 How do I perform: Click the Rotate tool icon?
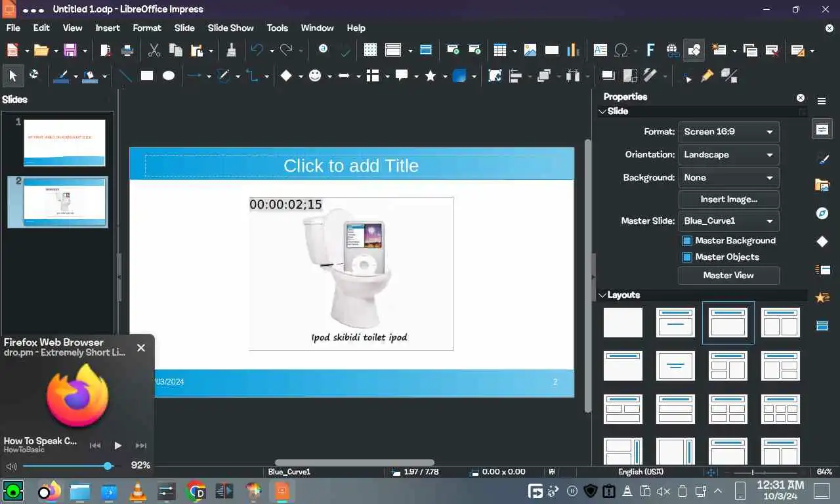click(x=495, y=76)
